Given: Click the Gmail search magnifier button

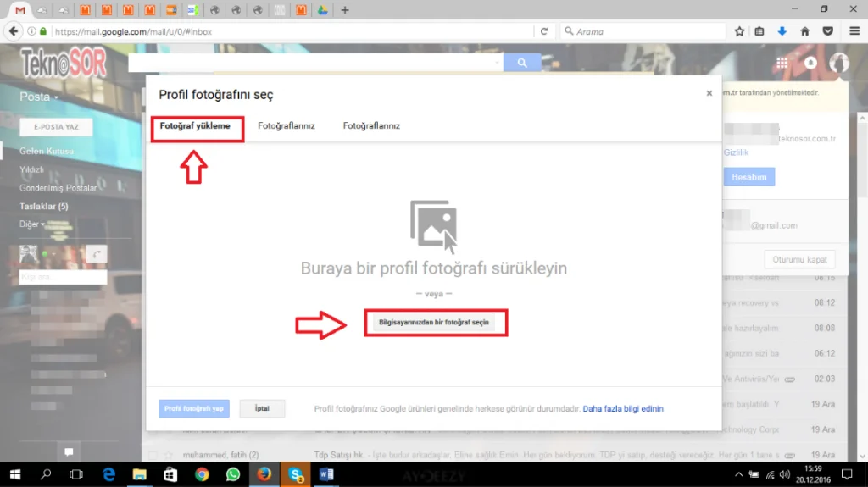Looking at the screenshot, I should pos(522,63).
